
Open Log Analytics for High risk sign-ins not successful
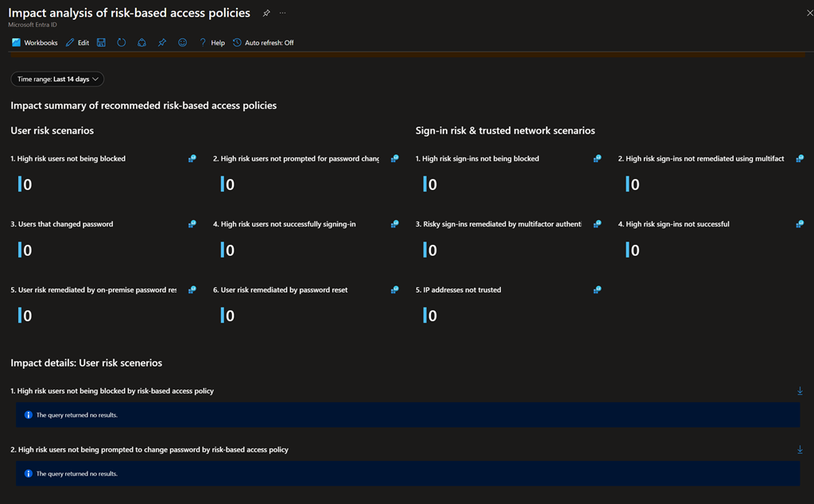pos(800,224)
